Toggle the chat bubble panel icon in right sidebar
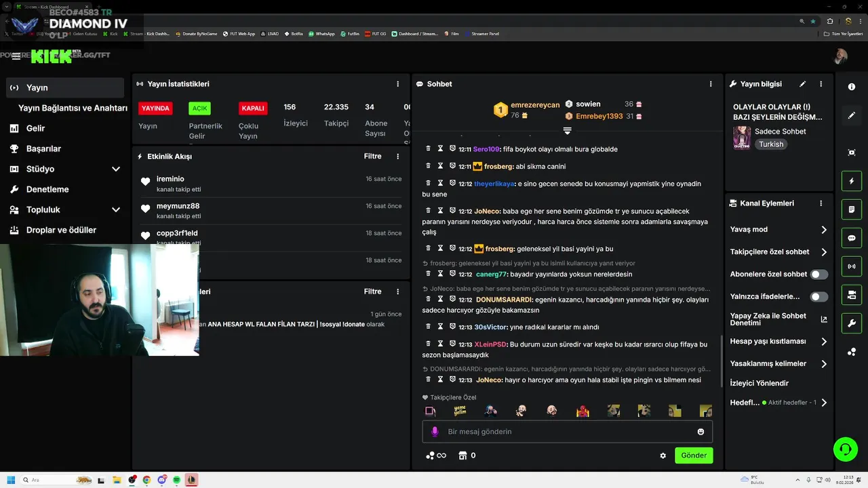Image resolution: width=868 pixels, height=488 pixels. [852, 238]
